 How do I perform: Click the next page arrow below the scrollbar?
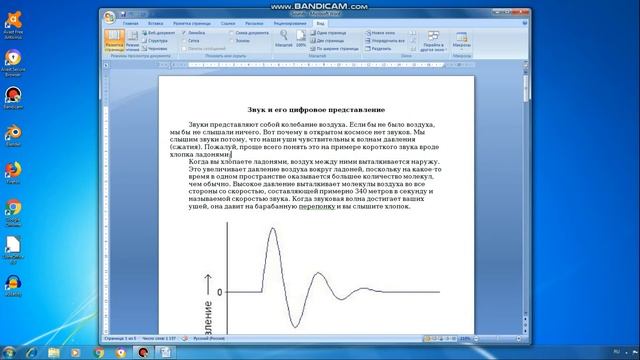pos(526,331)
